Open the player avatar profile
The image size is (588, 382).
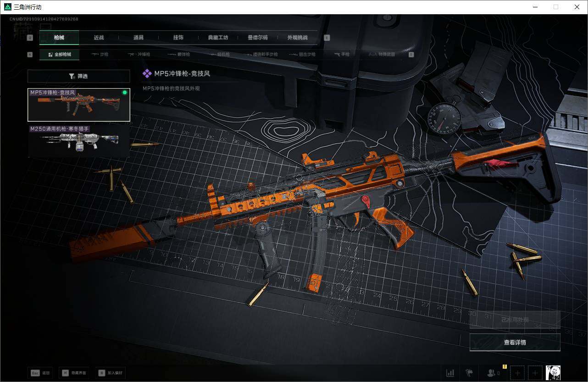coord(553,373)
